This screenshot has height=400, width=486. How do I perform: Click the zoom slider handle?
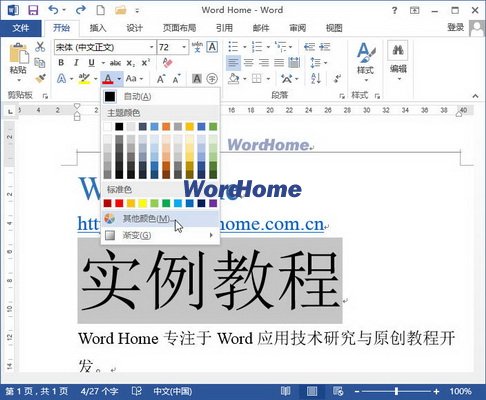tap(396, 391)
